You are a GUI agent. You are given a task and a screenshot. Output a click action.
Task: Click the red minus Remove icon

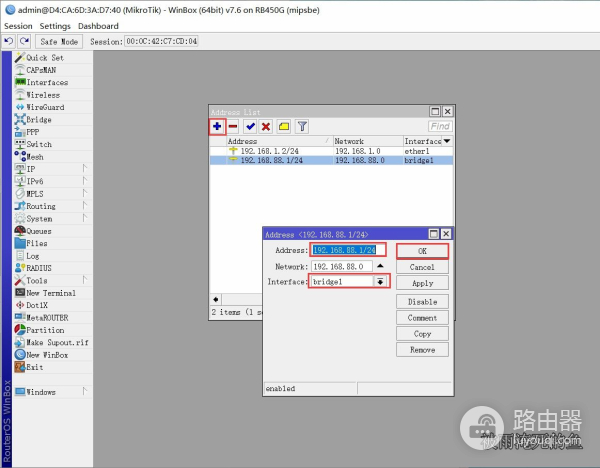click(233, 126)
